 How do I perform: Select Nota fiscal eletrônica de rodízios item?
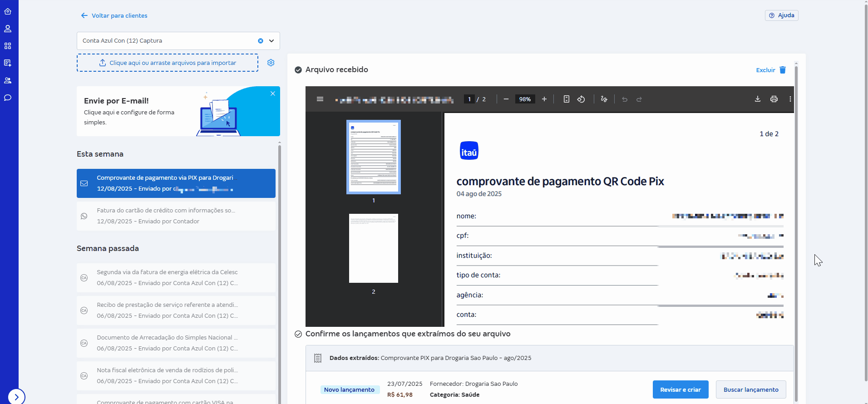point(176,376)
